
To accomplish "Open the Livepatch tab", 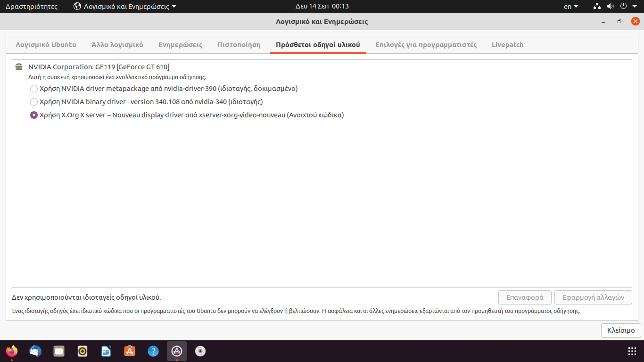I will coord(508,45).
